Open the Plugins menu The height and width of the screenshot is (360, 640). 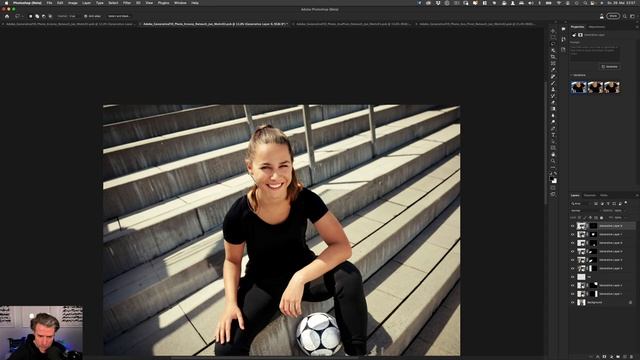point(163,3)
